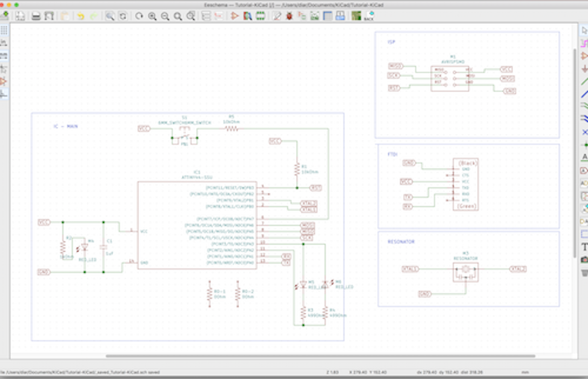Zoom in on the schematic
The image size is (588, 379).
click(152, 16)
